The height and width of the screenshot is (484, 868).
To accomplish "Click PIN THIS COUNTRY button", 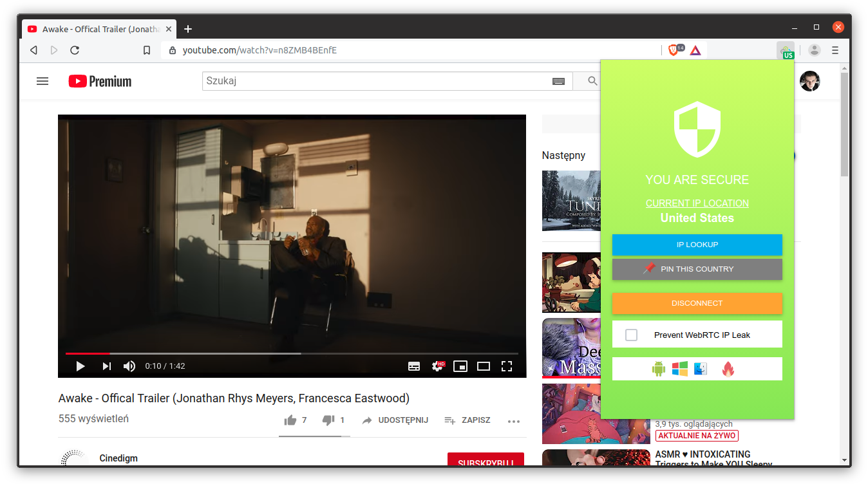I will coord(697,269).
